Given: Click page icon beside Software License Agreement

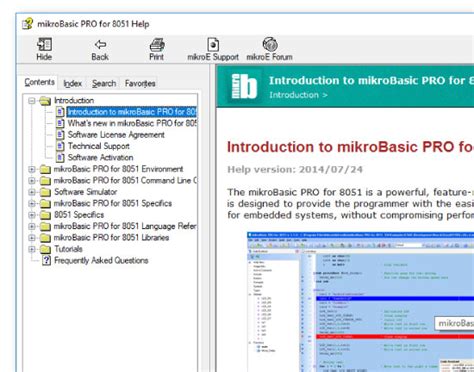Looking at the screenshot, I should click(60, 135).
